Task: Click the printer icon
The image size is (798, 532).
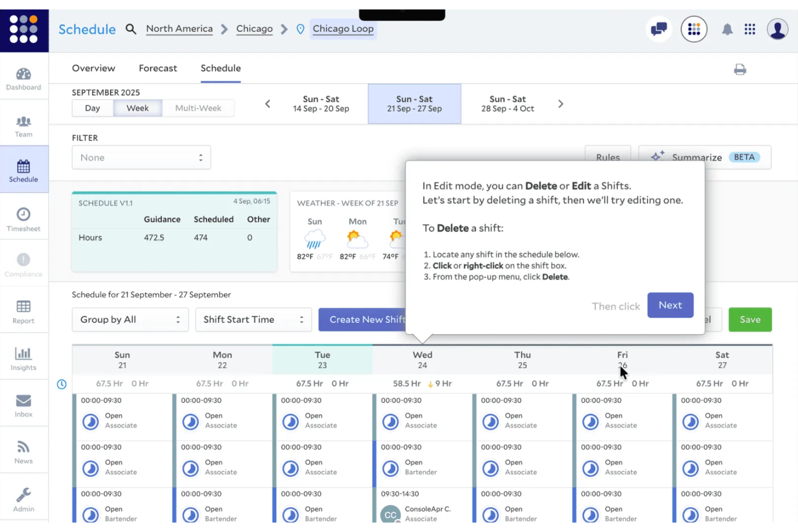Action: point(740,69)
